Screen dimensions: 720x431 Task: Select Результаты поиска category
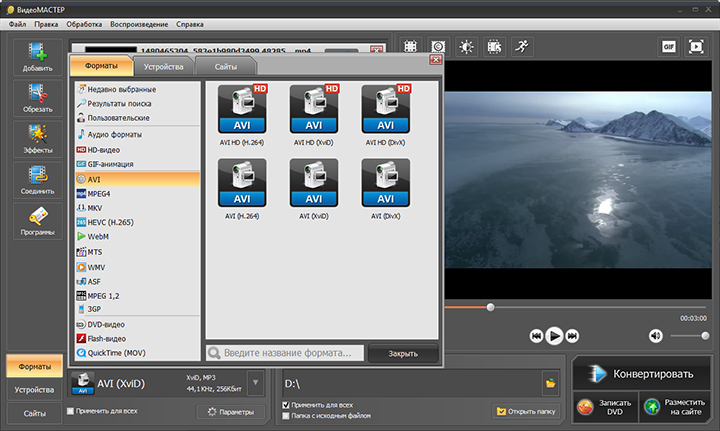137,104
